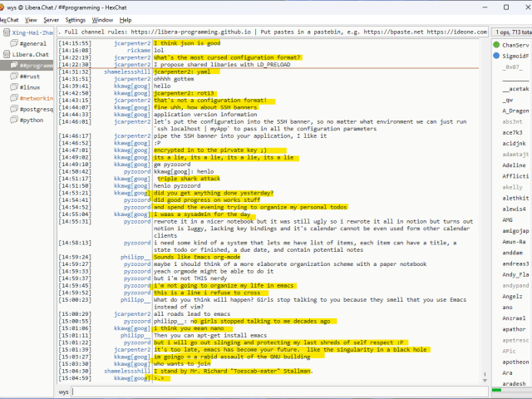Click ChanServ's green op status dot
Screen dimensions: 532x399
tap(496, 44)
